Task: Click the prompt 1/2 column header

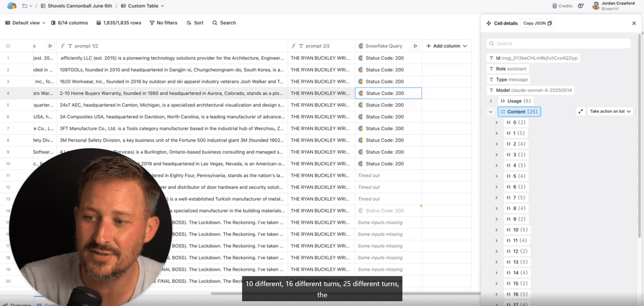Action: 172,46
